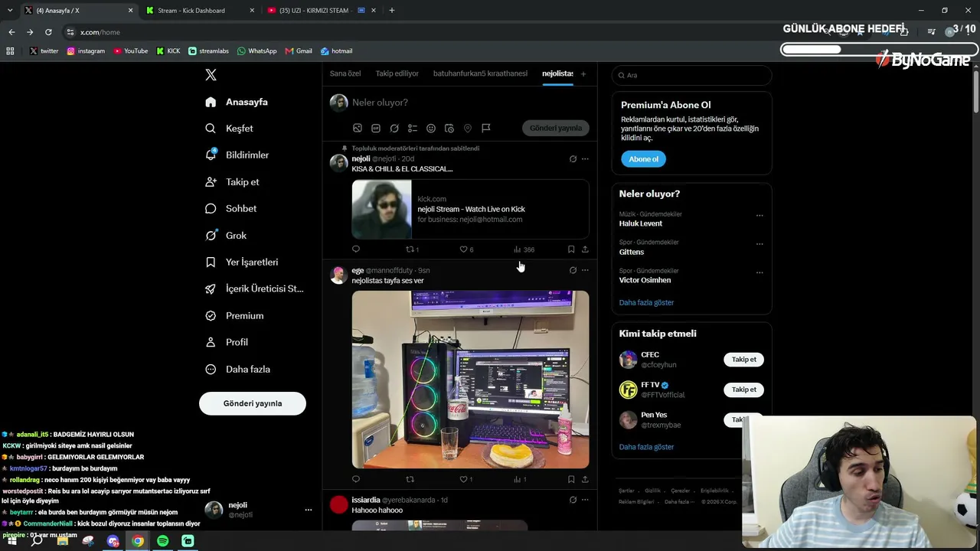Open options for the Gittens trend
This screenshot has width=980, height=551.
pyautogui.click(x=759, y=244)
